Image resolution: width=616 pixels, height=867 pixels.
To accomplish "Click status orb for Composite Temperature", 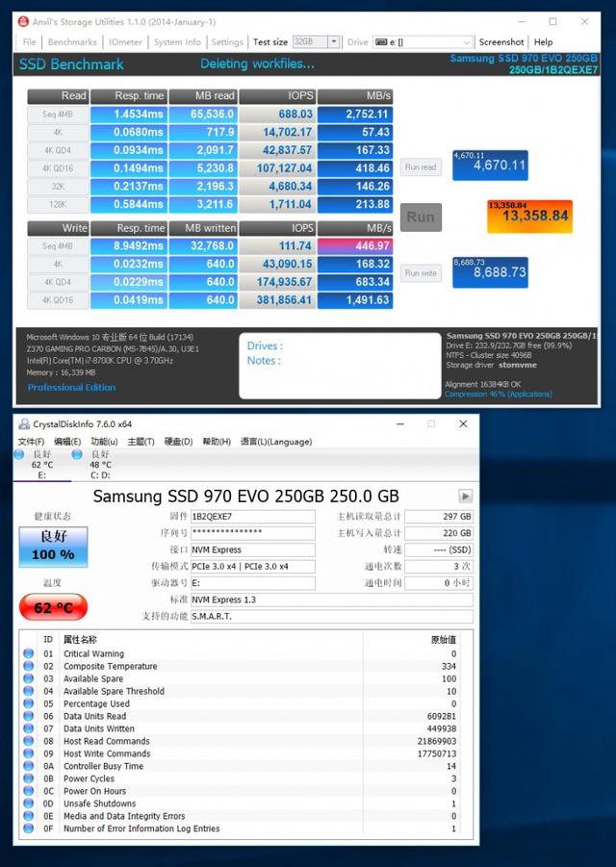I will click(x=28, y=666).
